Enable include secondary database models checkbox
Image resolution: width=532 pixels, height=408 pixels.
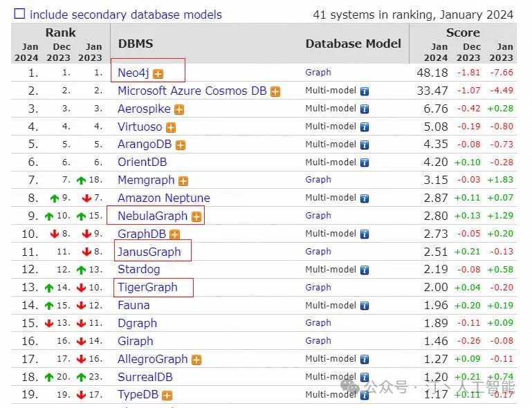20,14
